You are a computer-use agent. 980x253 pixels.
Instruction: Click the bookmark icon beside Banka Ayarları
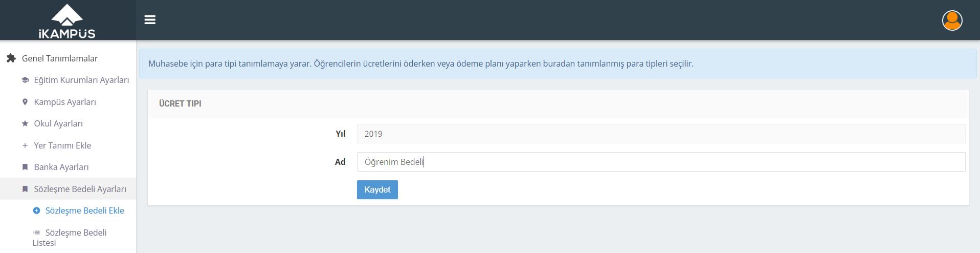pos(25,167)
